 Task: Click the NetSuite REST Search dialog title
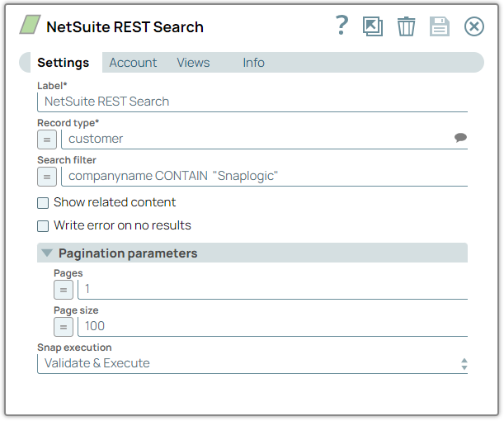click(125, 26)
